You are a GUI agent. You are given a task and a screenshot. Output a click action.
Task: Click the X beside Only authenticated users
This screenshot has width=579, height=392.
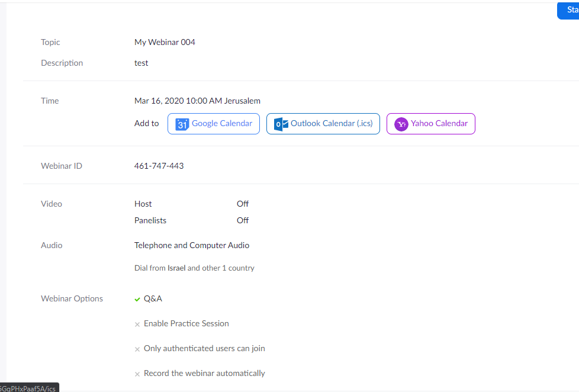[137, 349]
